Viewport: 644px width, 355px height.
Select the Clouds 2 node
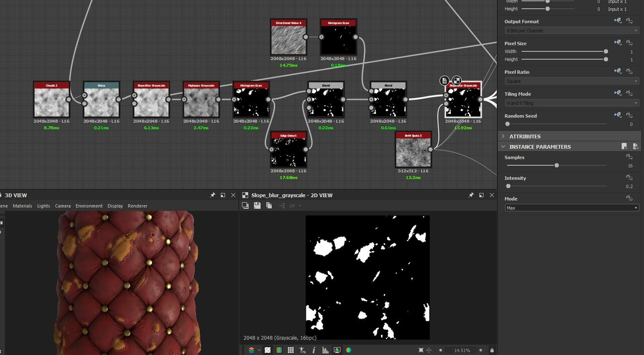click(x=52, y=100)
